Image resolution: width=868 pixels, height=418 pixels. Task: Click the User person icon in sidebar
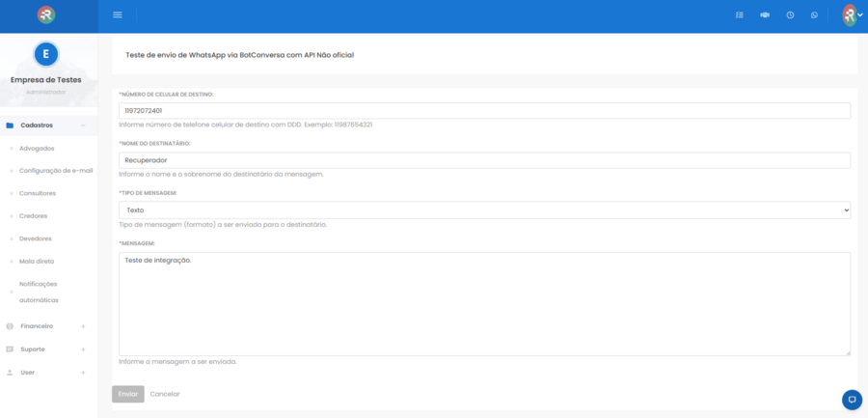(10, 373)
